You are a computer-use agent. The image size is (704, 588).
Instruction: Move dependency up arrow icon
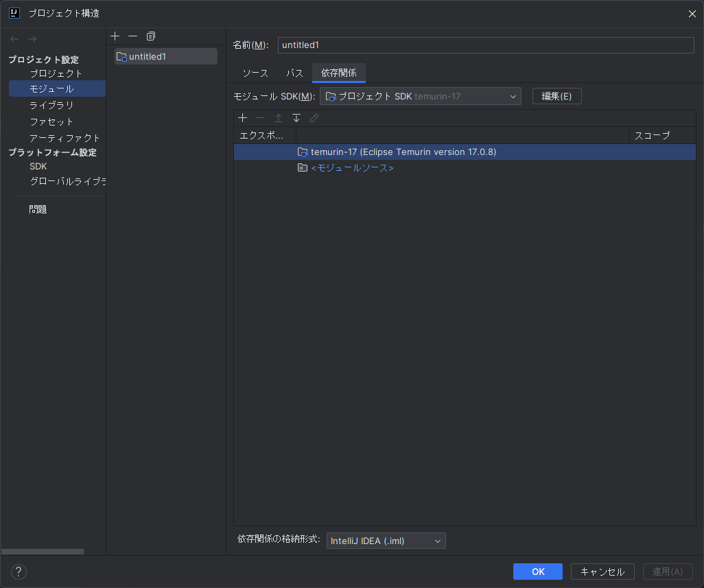pyautogui.click(x=279, y=117)
